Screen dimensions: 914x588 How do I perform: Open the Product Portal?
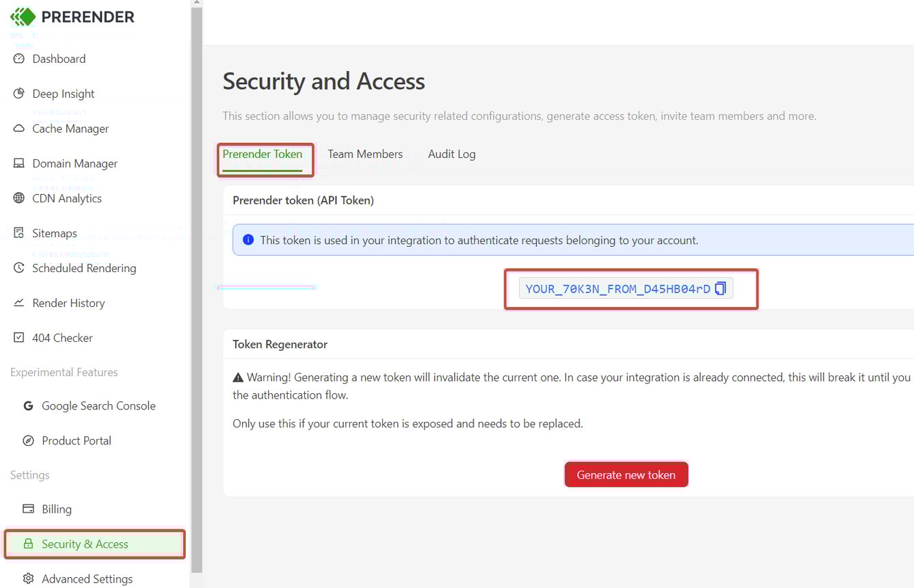click(77, 440)
